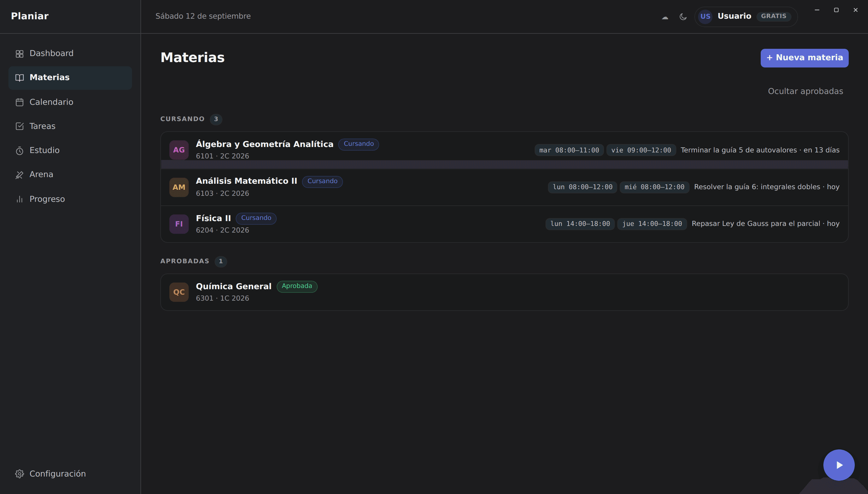The image size is (868, 494).
Task: Click the Aprobada badge on Química General
Action: [297, 286]
